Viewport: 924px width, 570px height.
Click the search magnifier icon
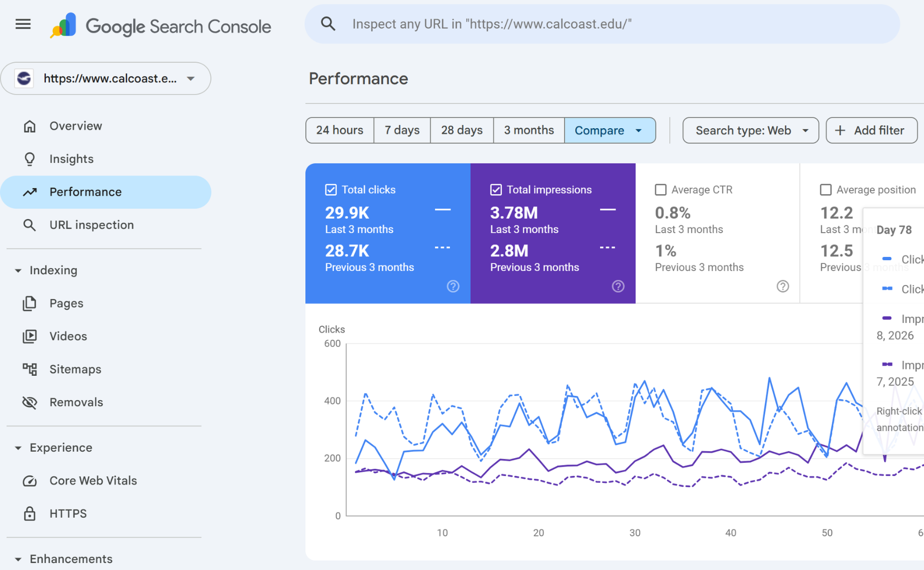pyautogui.click(x=328, y=24)
